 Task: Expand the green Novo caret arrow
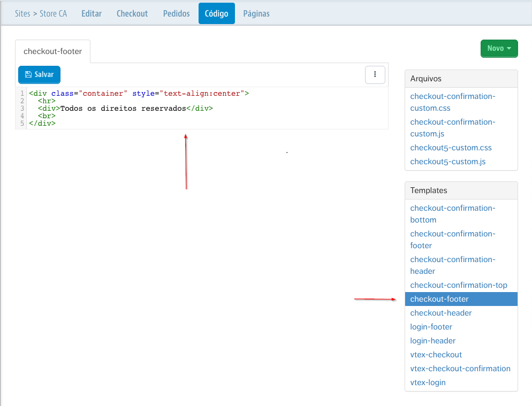pos(508,48)
